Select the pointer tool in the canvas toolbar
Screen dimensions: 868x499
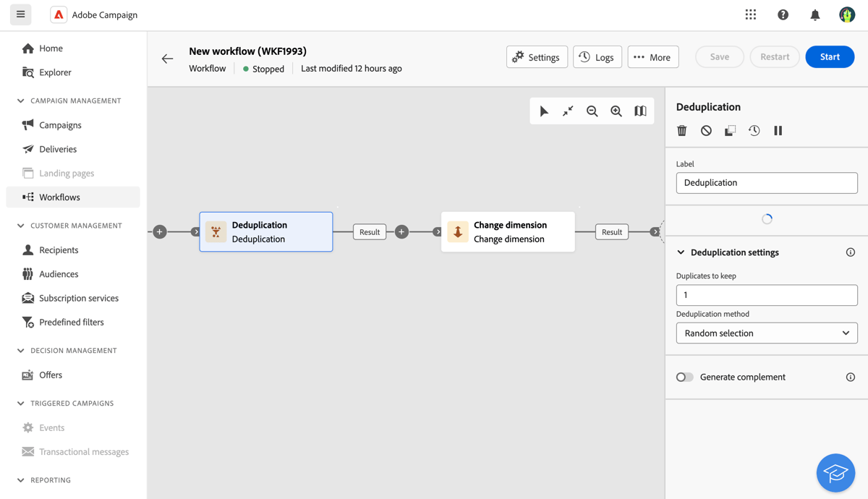544,111
